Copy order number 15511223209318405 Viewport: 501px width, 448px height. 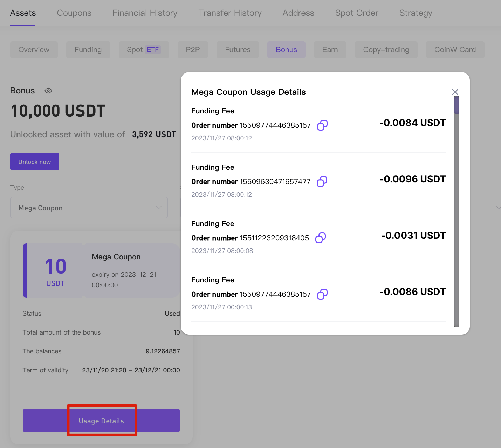click(x=320, y=238)
